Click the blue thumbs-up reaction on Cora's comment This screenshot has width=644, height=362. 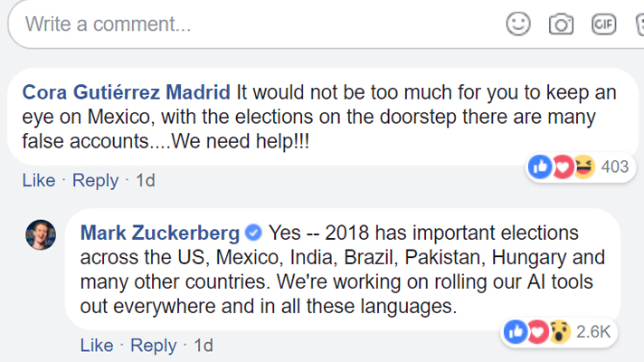[x=540, y=167]
